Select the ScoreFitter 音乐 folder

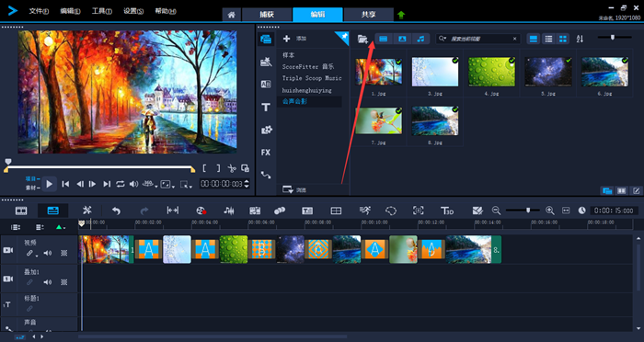308,66
